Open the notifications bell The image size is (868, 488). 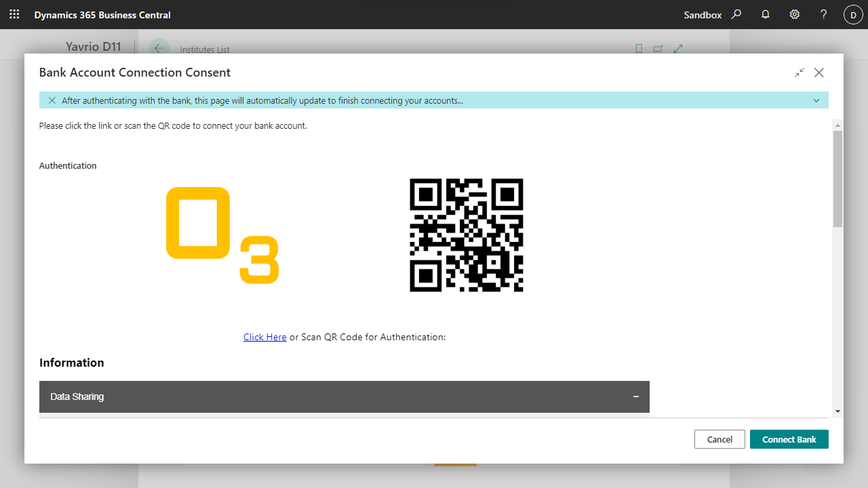766,14
